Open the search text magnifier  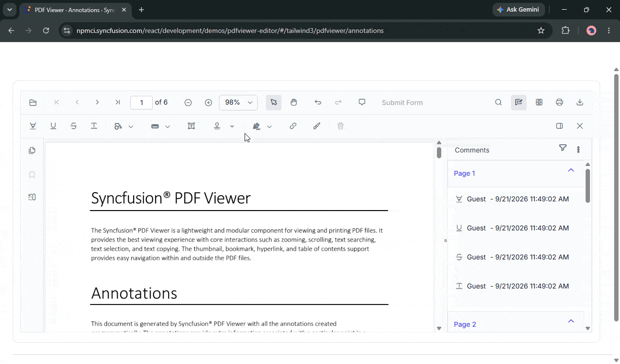point(498,103)
